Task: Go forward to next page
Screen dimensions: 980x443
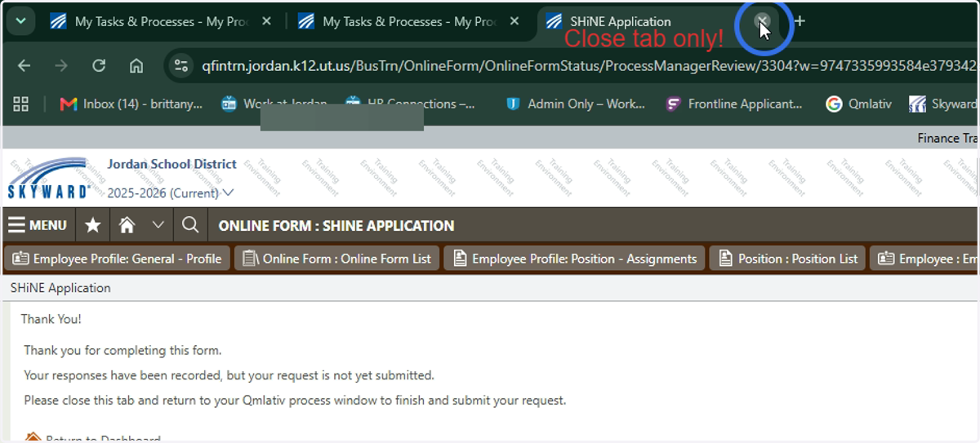Action: tap(61, 66)
